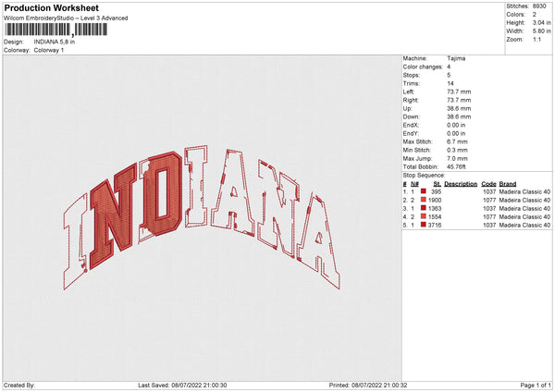Click 'Wilcom EmbroideryStudio – Level 3 Advanced' text
The height and width of the screenshot is (392, 555).
click(x=66, y=18)
